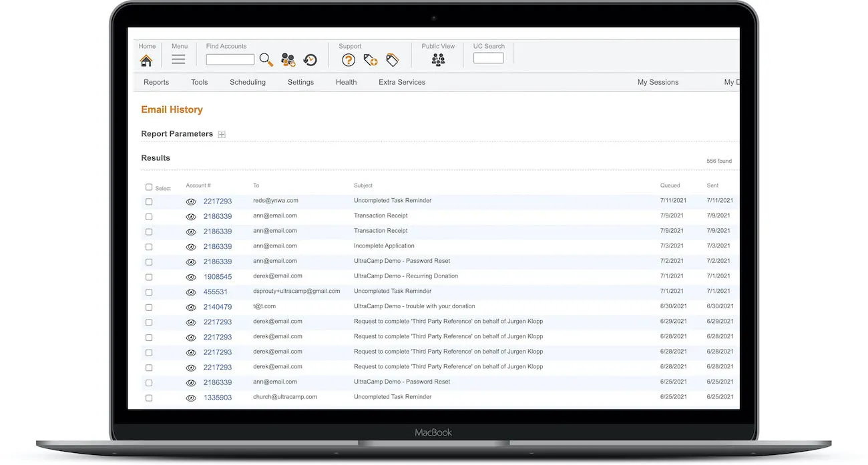Open recent accounts history clock icon
Image resolution: width=868 pixels, height=465 pixels.
point(310,60)
